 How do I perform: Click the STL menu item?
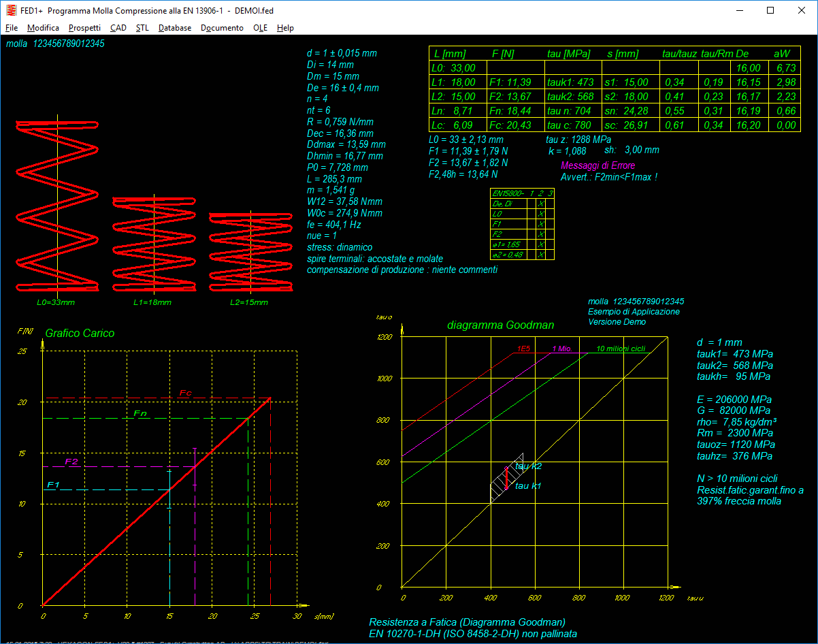pos(142,28)
